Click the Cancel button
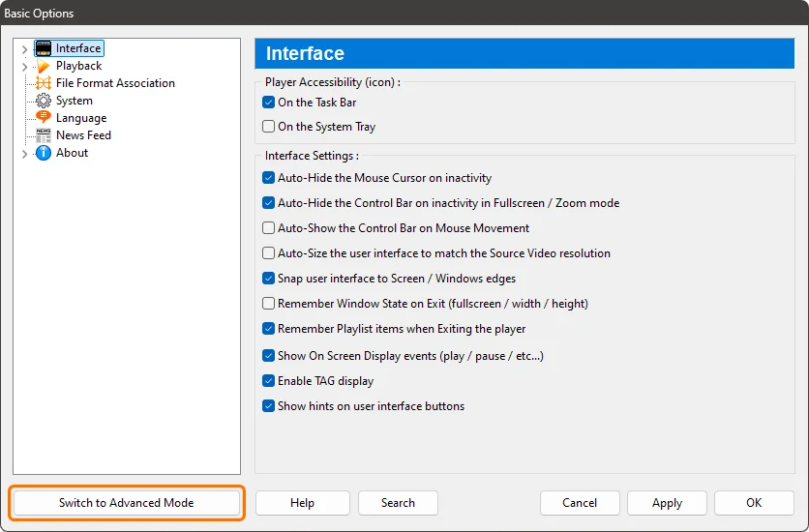 pos(580,503)
